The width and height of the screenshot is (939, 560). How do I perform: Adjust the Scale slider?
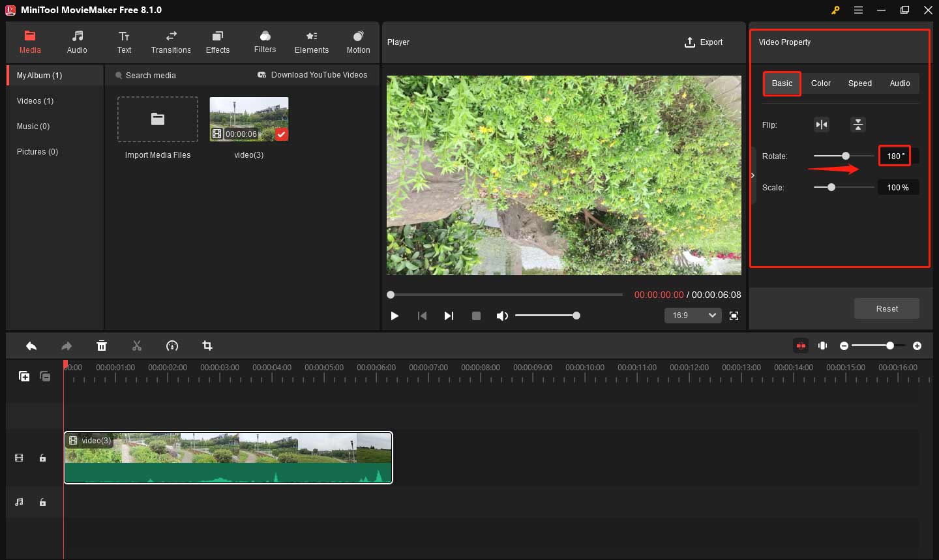tap(844, 187)
